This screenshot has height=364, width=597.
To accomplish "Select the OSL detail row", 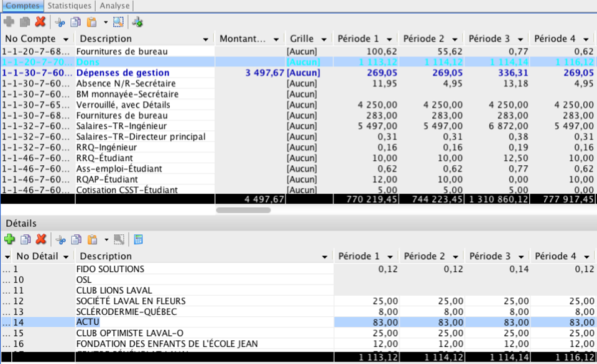I will 298,280.
